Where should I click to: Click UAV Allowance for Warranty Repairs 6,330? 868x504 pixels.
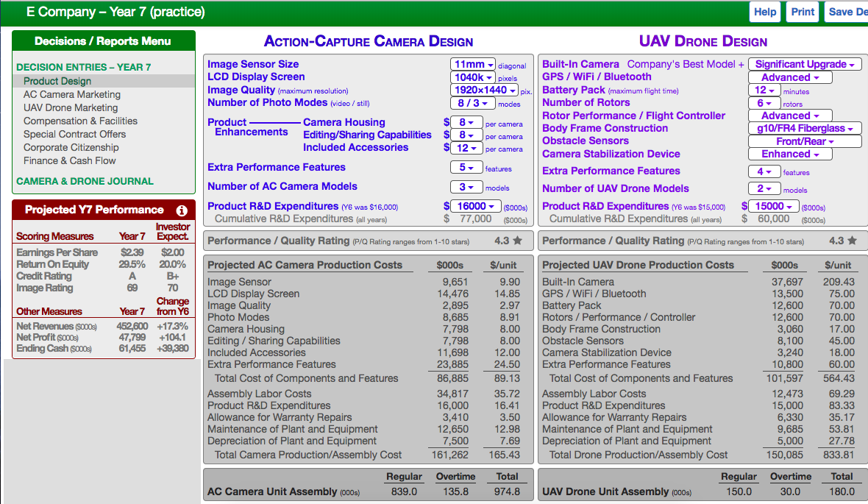790,417
